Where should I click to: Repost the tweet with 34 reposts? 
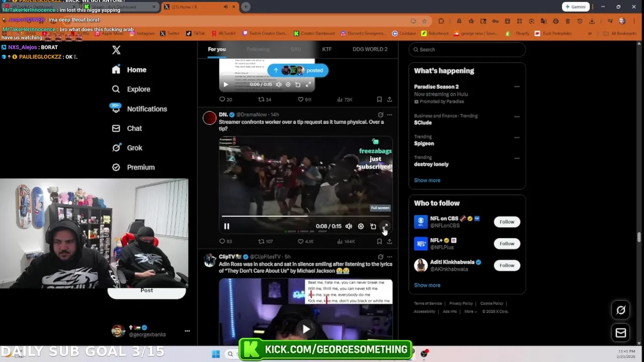click(265, 100)
